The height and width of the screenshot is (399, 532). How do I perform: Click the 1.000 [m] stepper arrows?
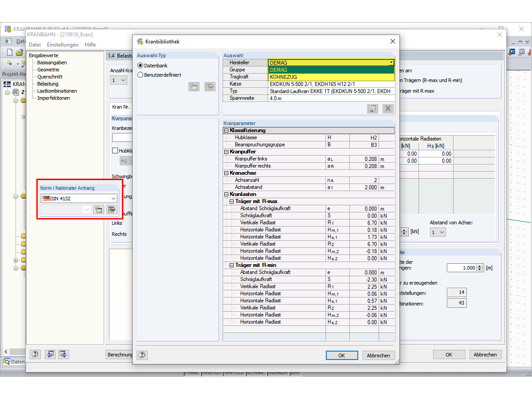pyautogui.click(x=479, y=268)
